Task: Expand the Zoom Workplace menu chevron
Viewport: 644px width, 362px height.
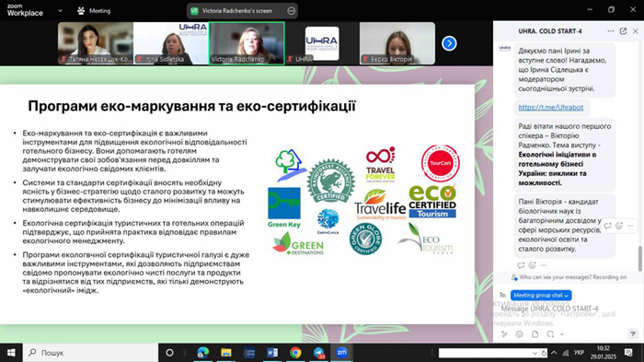Action: coord(61,11)
